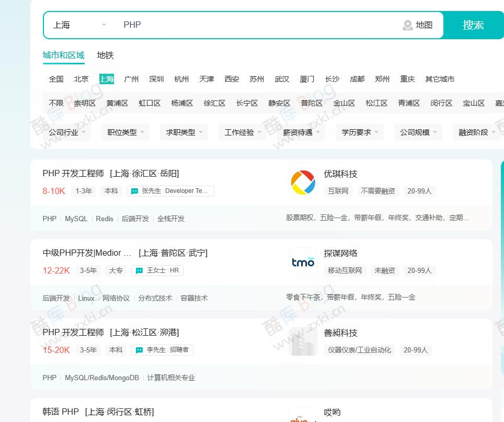Choose 徐汇区 district filter
Viewport: 504px width, 422px height.
coord(214,103)
